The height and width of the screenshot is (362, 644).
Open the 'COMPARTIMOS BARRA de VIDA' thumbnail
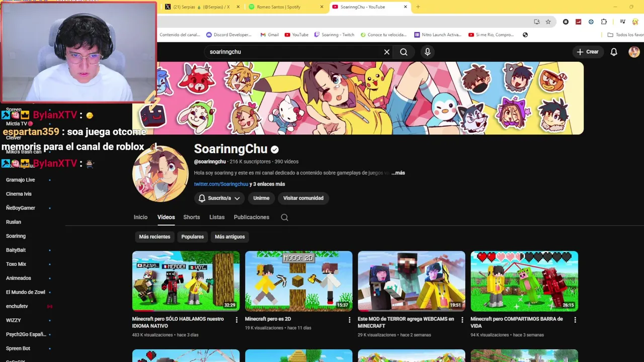pos(524,281)
